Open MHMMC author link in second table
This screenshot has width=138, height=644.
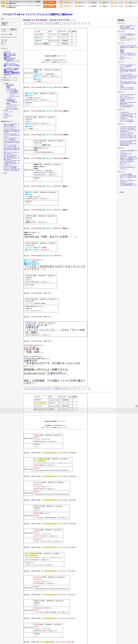pos(52,409)
